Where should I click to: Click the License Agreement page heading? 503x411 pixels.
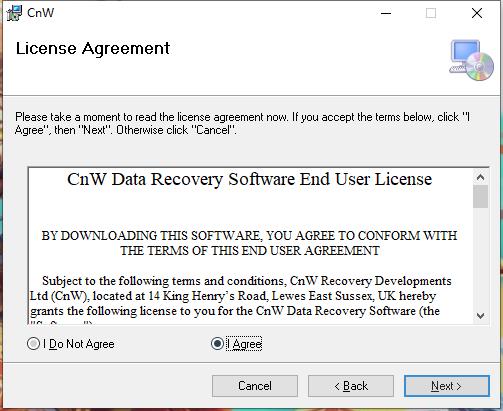(x=93, y=49)
